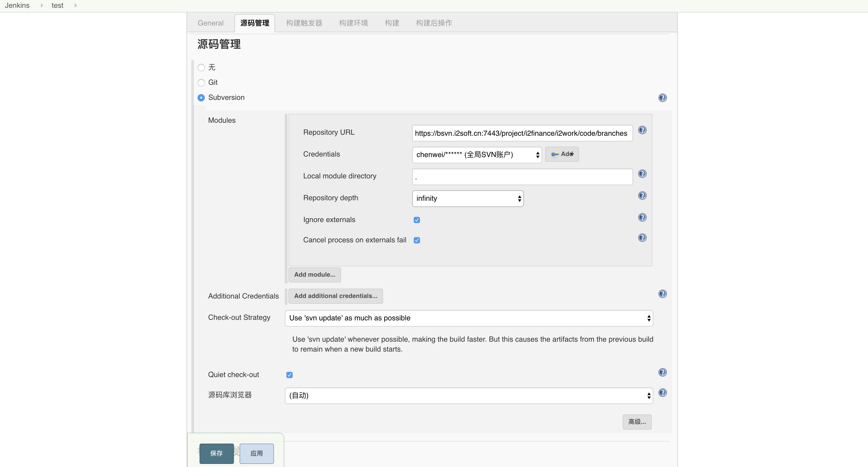Focus the Local module directory field

click(x=522, y=177)
